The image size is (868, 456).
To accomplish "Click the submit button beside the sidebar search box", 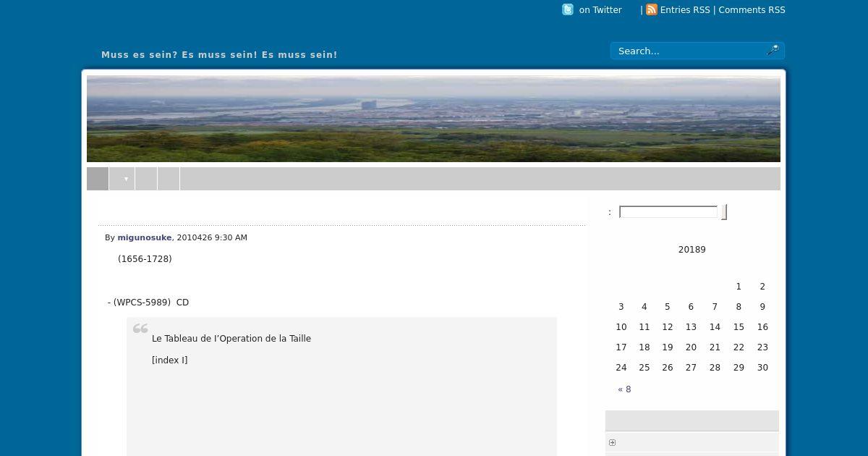I will point(724,212).
